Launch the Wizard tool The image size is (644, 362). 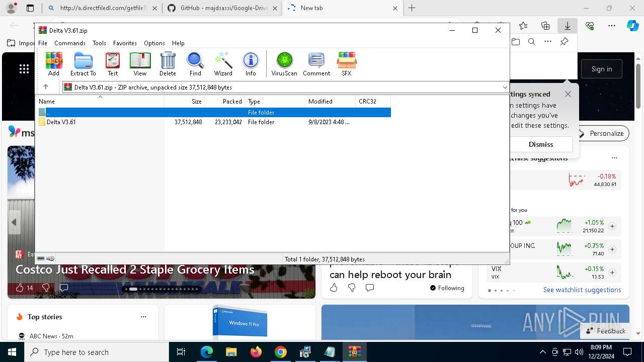(223, 64)
